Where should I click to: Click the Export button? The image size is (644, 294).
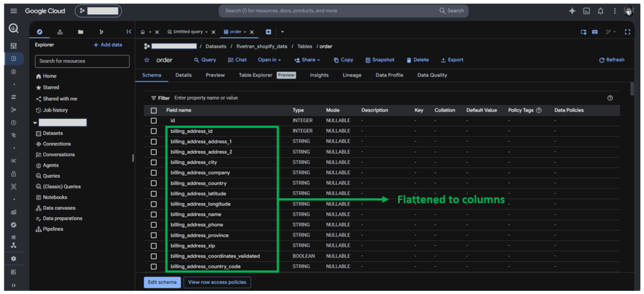[x=452, y=60]
